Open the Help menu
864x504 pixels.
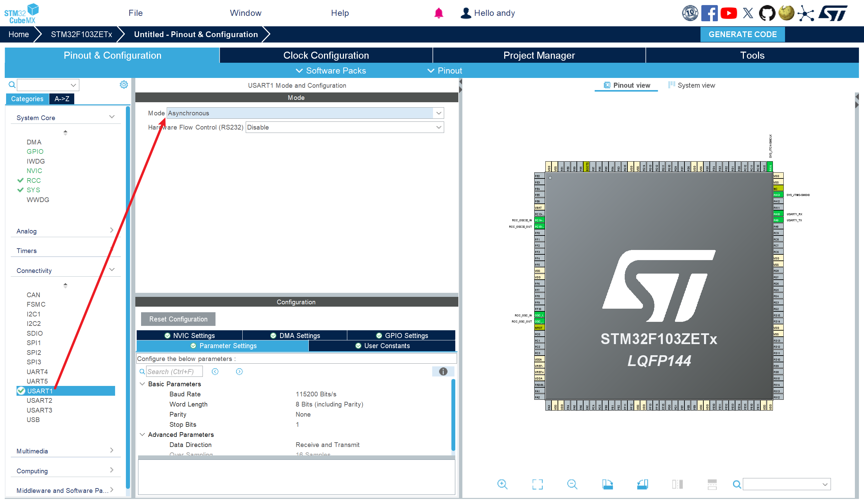tap(340, 13)
